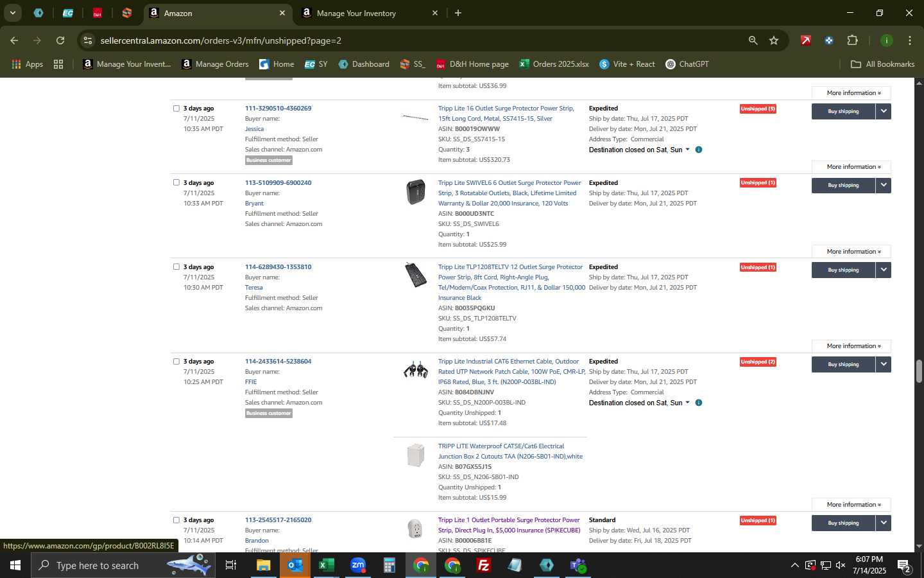The height and width of the screenshot is (578, 924).
Task: Open Zoom from the taskbar
Action: [357, 565]
